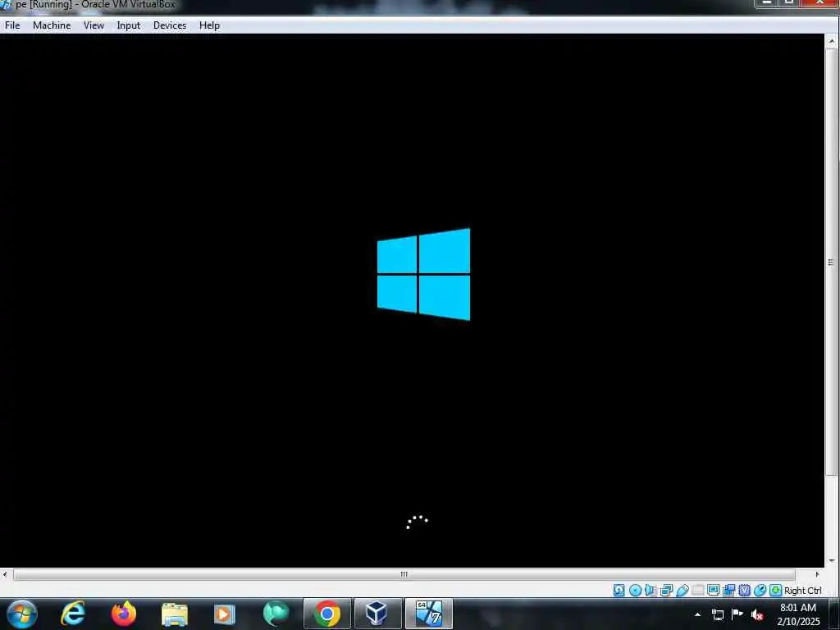Image resolution: width=840 pixels, height=630 pixels.
Task: Click the keyboard capture green arrow icon
Action: pos(775,591)
